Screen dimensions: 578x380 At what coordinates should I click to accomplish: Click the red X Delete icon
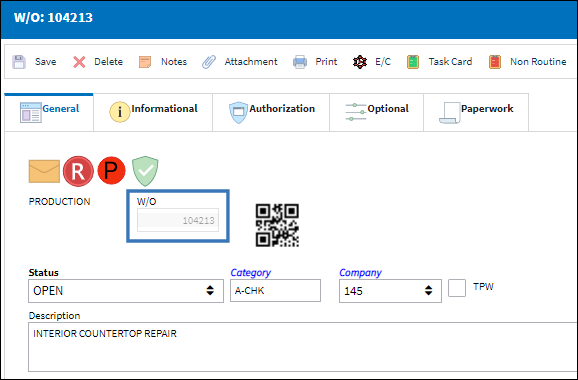(79, 62)
